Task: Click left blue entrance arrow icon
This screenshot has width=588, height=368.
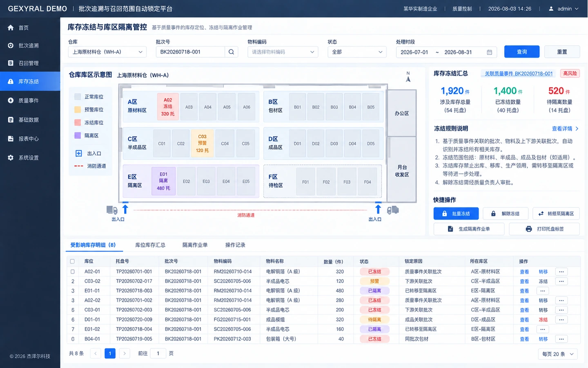Action: click(x=125, y=209)
